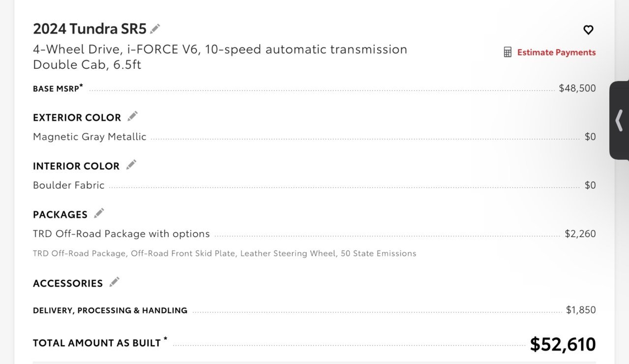This screenshot has width=629, height=364.
Task: Edit the 2024 Tundra SR5 model selection
Action: tap(155, 29)
